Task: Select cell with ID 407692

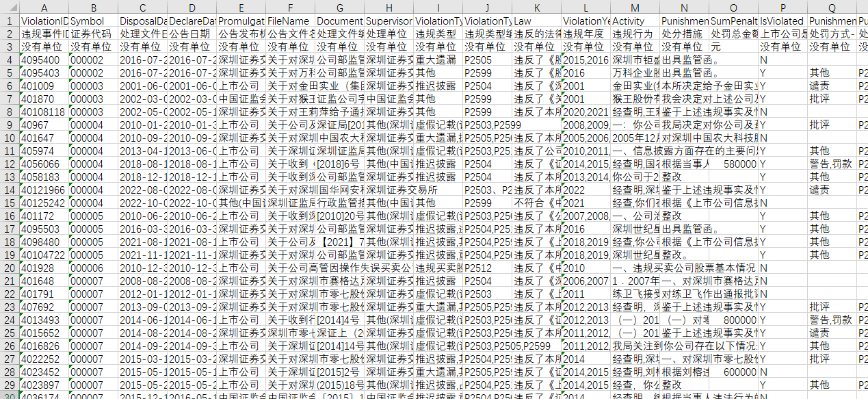Action: 44,307
